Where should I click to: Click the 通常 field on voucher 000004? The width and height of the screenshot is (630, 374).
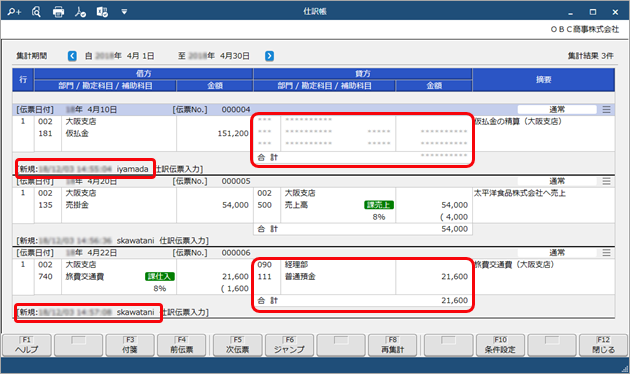(557, 109)
